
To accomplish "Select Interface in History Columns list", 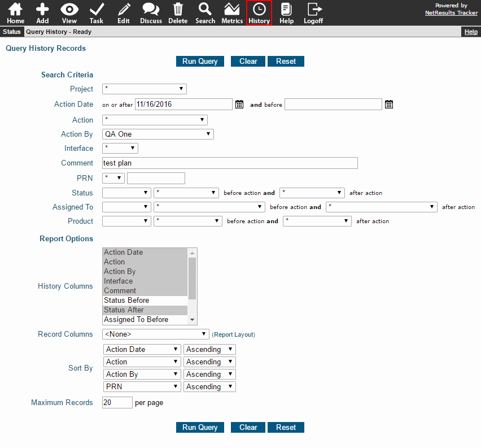I will click(145, 281).
